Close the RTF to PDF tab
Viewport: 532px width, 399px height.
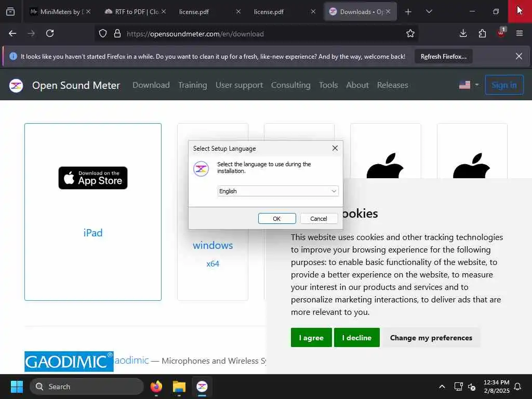(164, 11)
